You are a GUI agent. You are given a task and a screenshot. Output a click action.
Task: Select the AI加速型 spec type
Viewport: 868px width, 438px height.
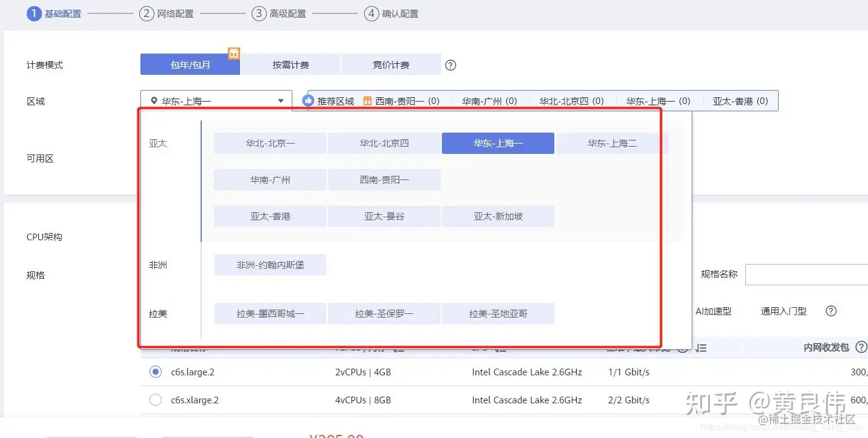click(713, 311)
